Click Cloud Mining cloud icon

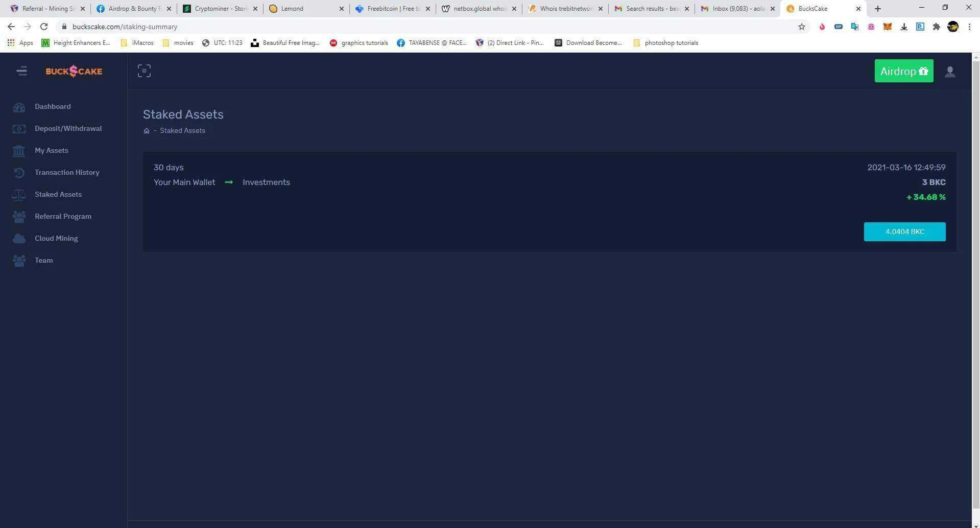[19, 239]
